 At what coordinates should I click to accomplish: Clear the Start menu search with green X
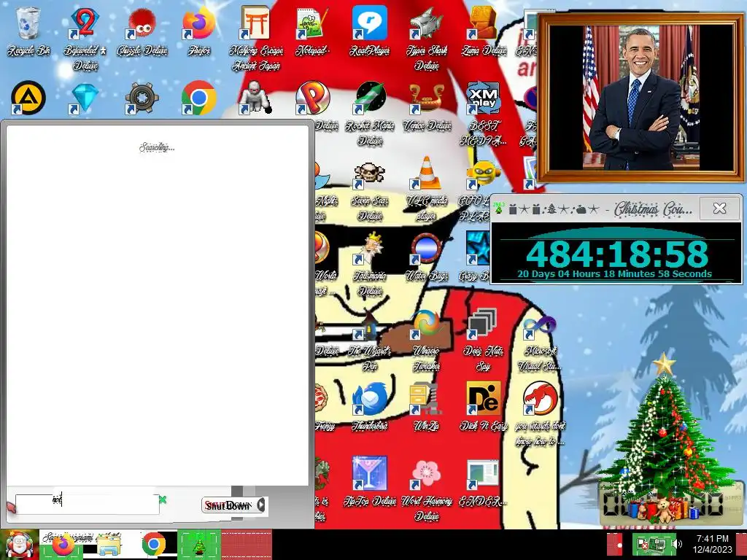tap(163, 499)
